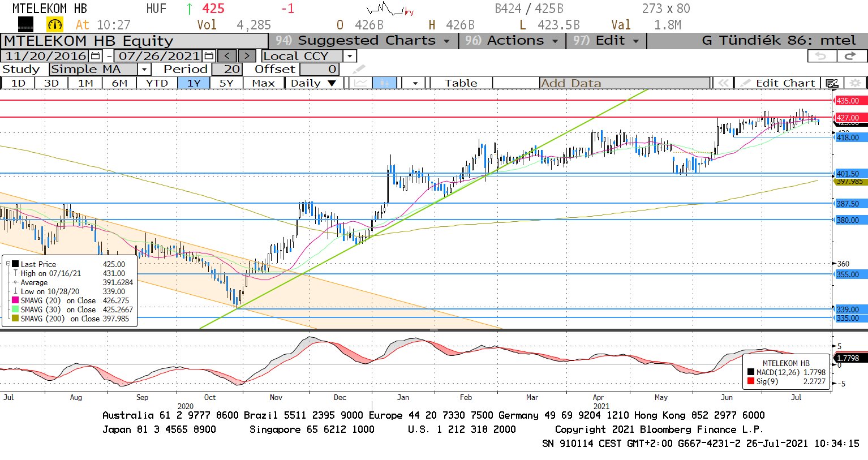The image size is (868, 460).
Task: Click the redo arrow icon
Action: 851,55
